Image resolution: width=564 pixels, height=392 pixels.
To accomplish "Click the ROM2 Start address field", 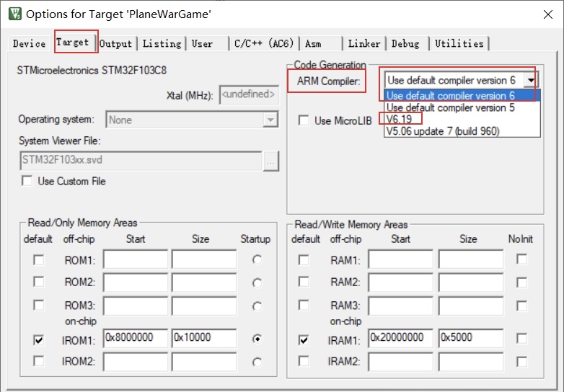I will pyautogui.click(x=136, y=282).
